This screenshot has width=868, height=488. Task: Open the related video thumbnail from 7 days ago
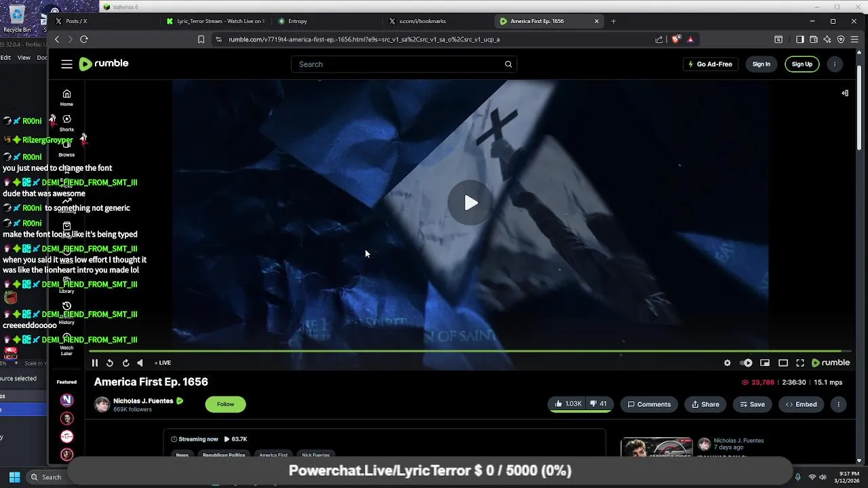point(656,448)
